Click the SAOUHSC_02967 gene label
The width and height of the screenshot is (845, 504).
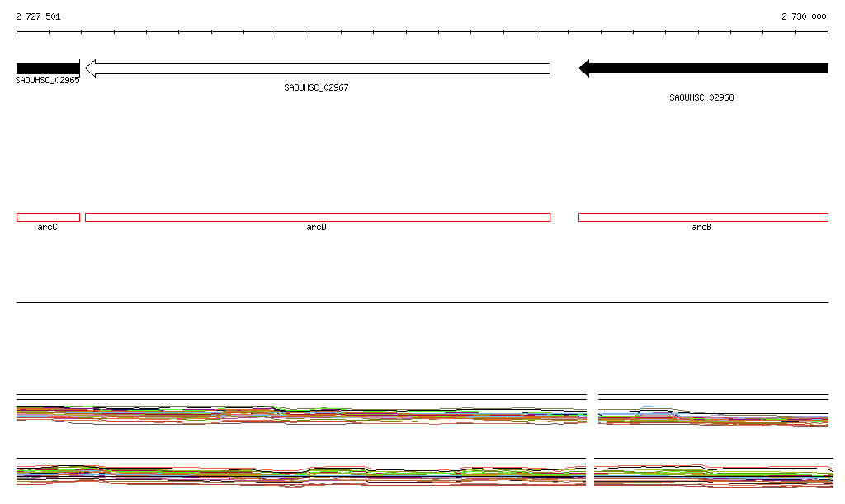[316, 87]
